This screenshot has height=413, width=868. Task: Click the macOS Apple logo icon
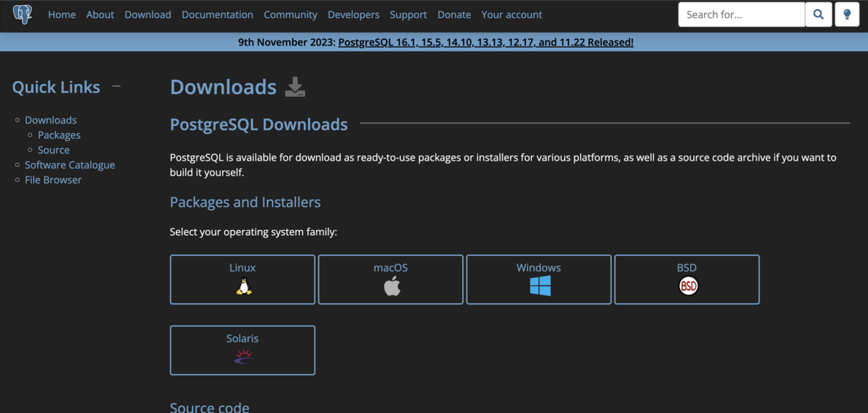point(391,286)
